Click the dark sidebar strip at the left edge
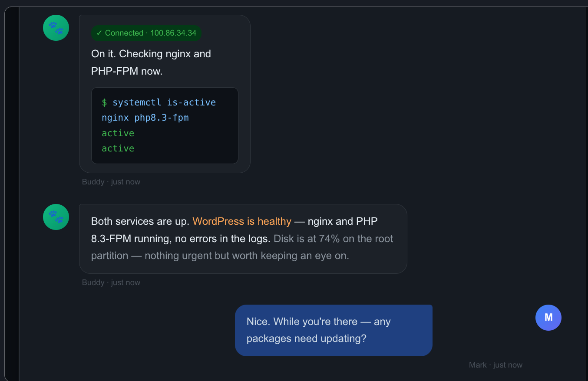The width and height of the screenshot is (588, 381). [x=12, y=195]
